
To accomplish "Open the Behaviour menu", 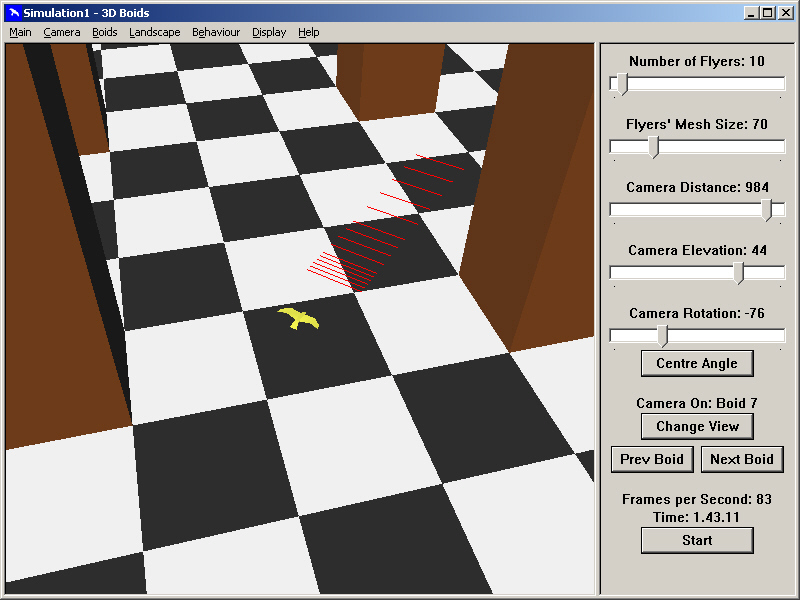I will click(216, 32).
